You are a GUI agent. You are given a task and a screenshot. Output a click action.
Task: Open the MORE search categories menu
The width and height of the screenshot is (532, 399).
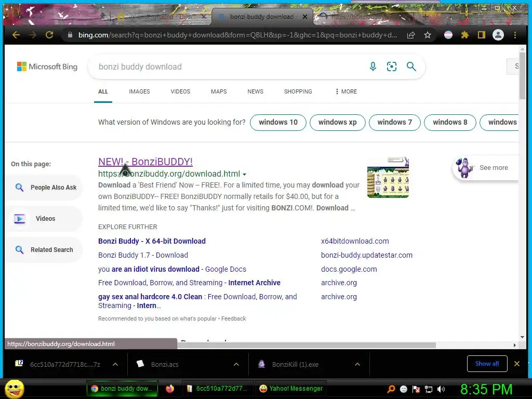(x=345, y=91)
